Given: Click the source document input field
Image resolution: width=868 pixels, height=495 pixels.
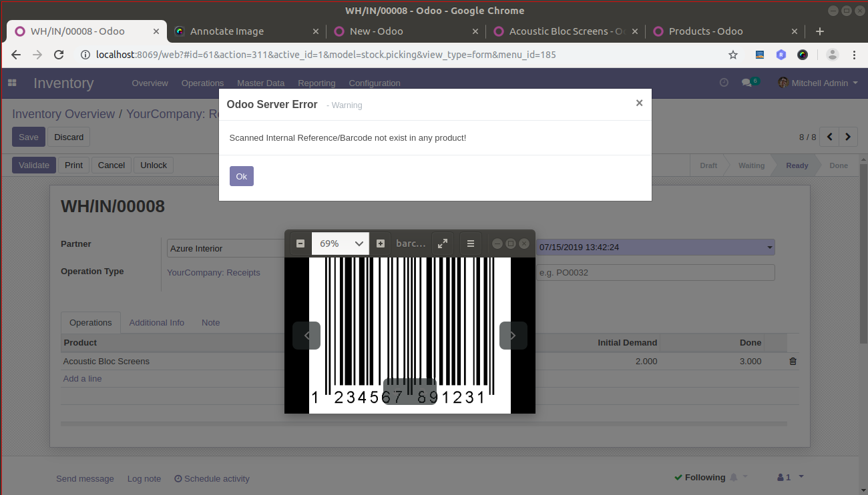Looking at the screenshot, I should 656,273.
